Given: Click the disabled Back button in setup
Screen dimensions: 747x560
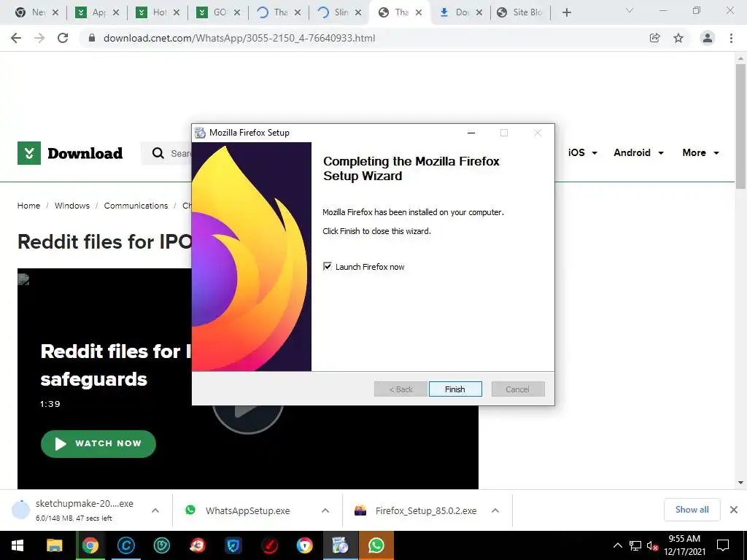Looking at the screenshot, I should [x=400, y=389].
